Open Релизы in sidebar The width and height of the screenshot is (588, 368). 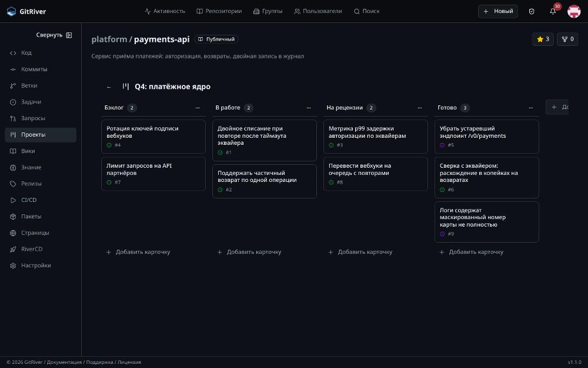coord(41,184)
